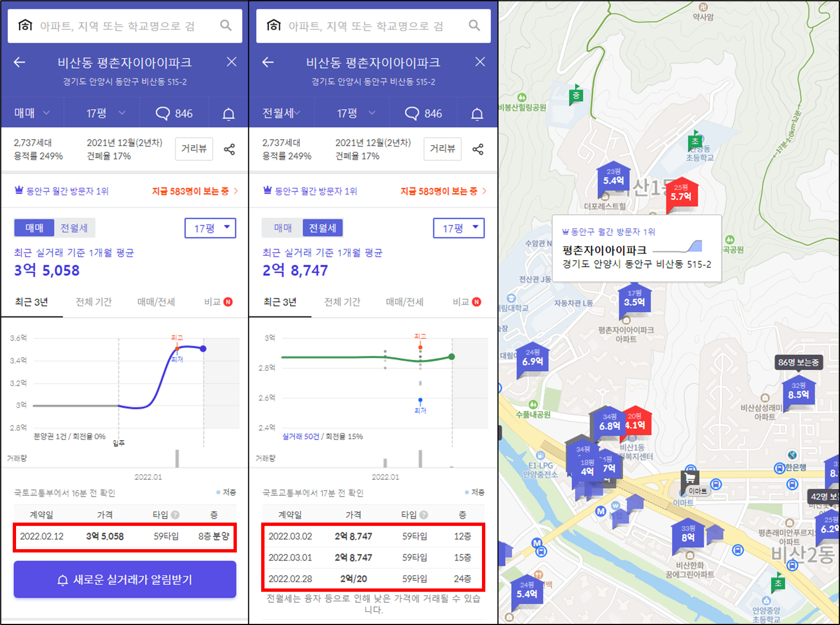Open the 전체 기간 tab in the left panel
The width and height of the screenshot is (840, 625).
tap(94, 302)
